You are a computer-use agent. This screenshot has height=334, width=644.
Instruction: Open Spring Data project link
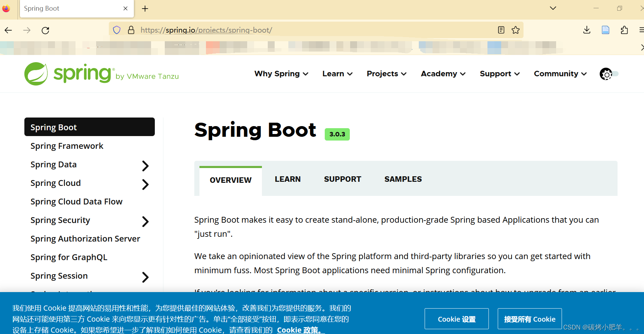pos(54,165)
